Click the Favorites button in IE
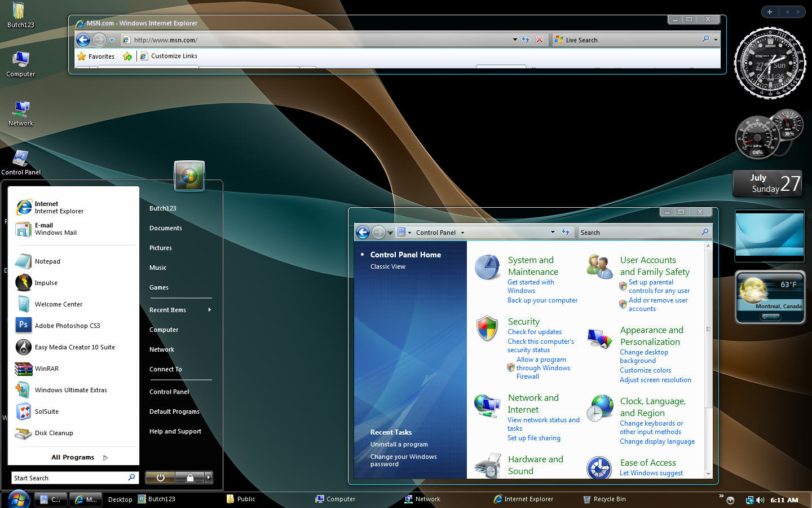Screen dimensions: 812x508 pyautogui.click(x=96, y=56)
